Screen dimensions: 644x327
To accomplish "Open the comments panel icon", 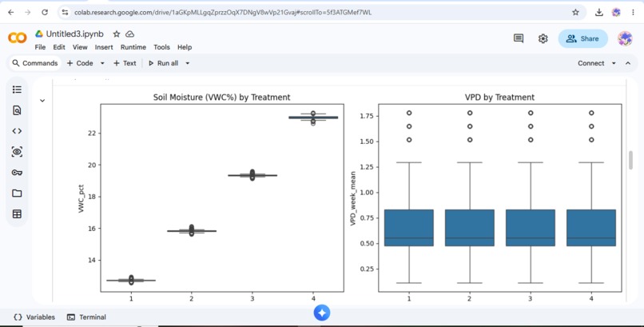I will coord(519,38).
